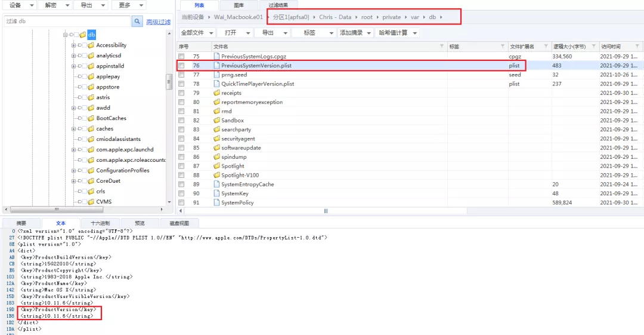Check the box for row 76 PreviousSystemVersion.plist
This screenshot has height=335, width=644.
click(x=181, y=66)
